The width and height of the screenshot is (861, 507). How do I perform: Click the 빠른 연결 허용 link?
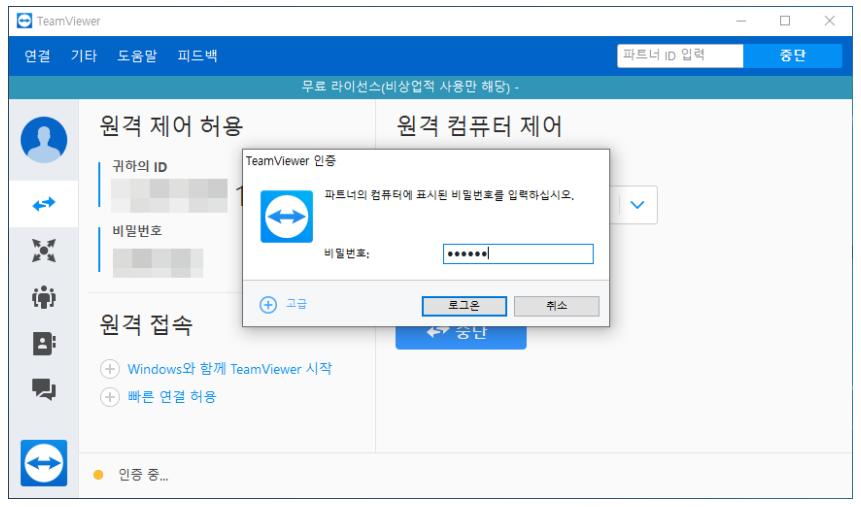tap(172, 397)
